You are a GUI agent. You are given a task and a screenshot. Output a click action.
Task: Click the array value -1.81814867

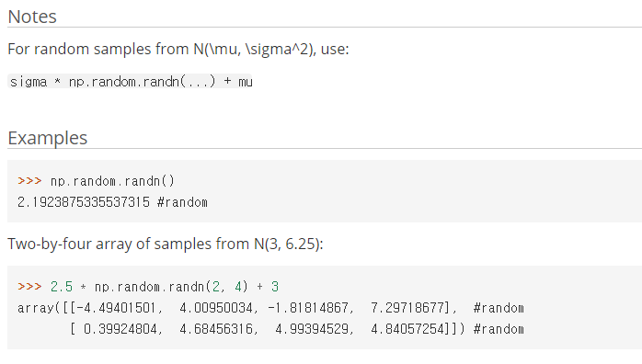tap(308, 308)
